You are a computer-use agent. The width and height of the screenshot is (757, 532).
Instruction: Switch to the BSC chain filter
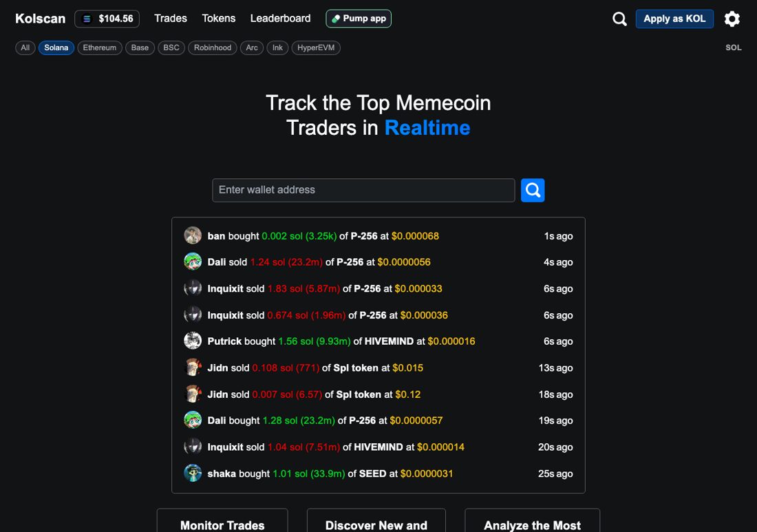171,47
